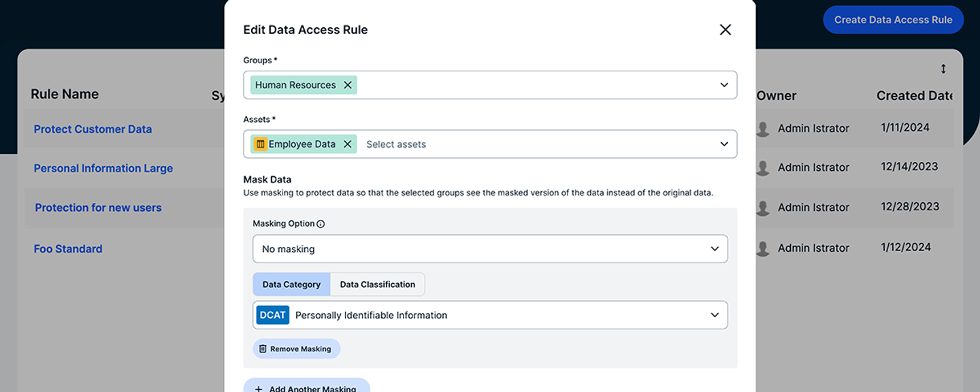980x392 pixels.
Task: Click the Remove Masking button
Action: 296,349
